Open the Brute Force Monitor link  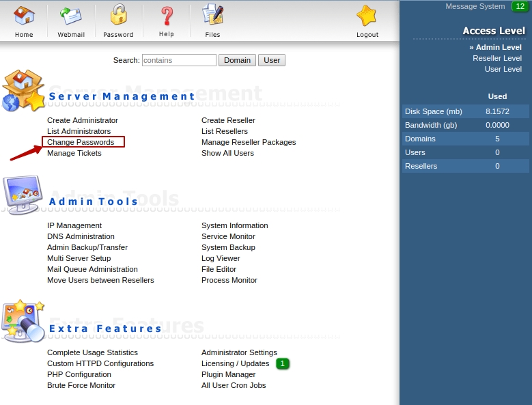[81, 385]
